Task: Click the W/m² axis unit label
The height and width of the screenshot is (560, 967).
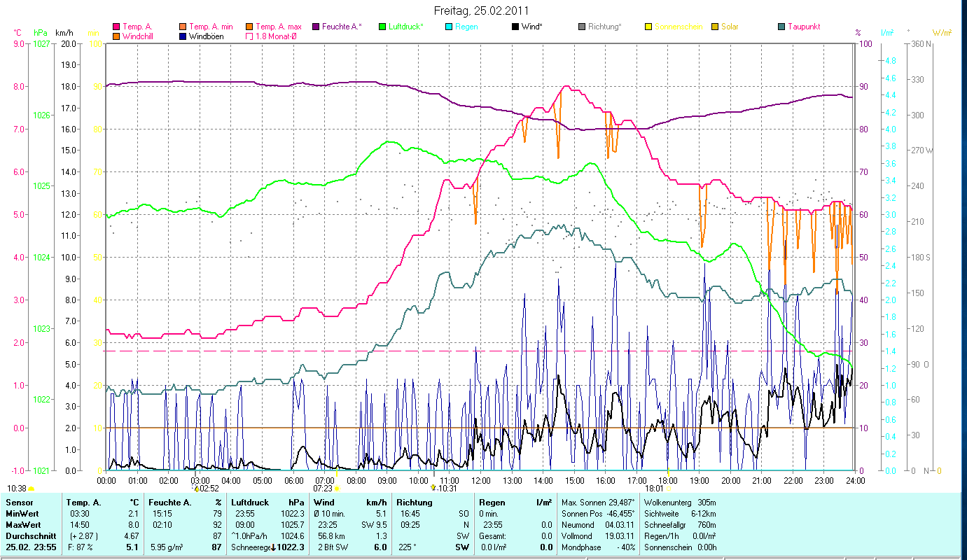Action: 942,33
